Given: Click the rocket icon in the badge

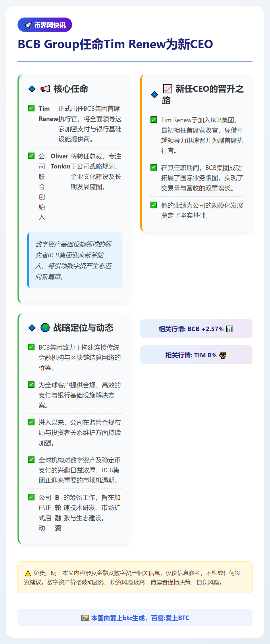Looking at the screenshot, I should (28, 25).
